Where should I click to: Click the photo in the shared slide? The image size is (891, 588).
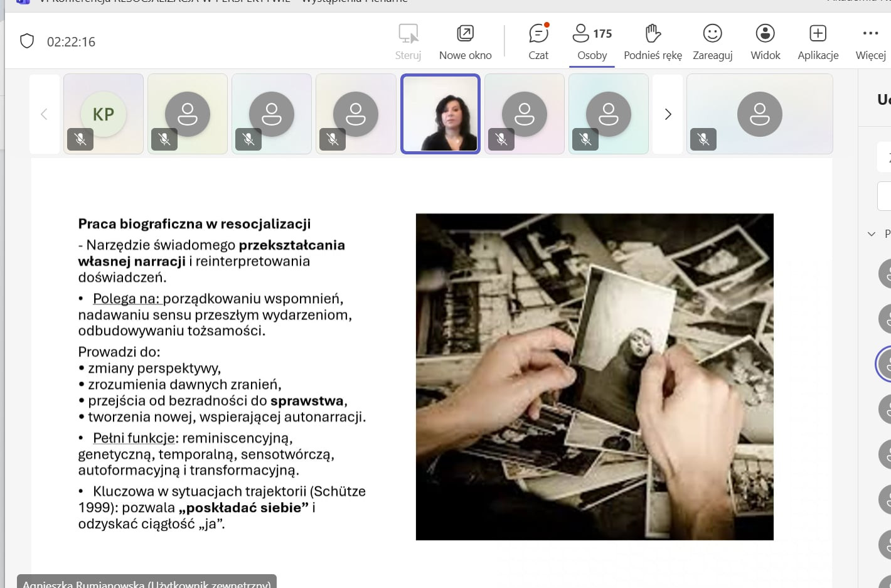pyautogui.click(x=594, y=377)
